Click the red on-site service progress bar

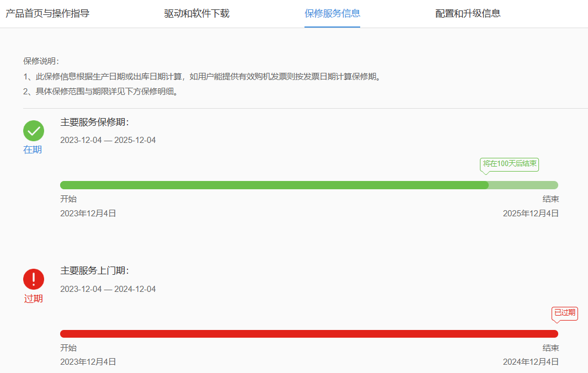309,334
